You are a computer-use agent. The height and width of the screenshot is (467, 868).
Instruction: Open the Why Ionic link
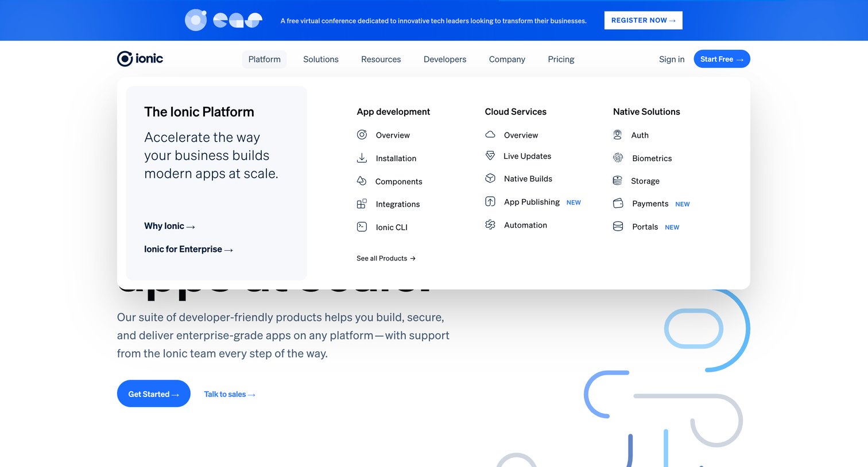tap(169, 226)
